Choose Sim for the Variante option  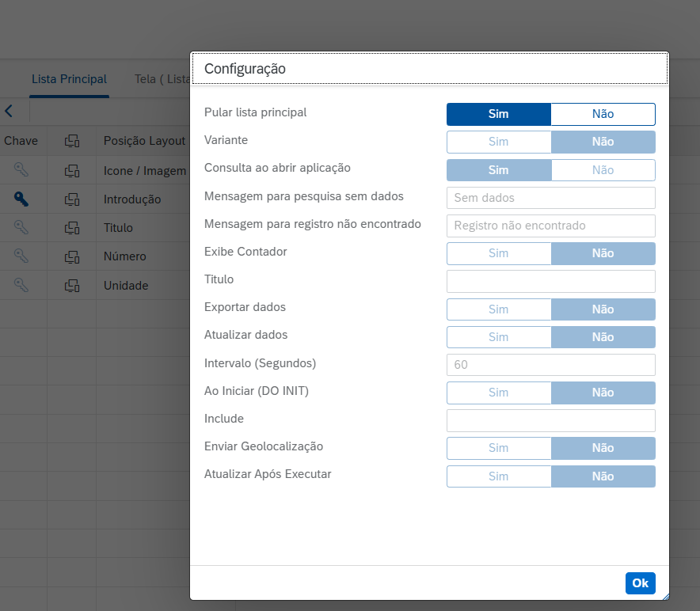click(499, 142)
